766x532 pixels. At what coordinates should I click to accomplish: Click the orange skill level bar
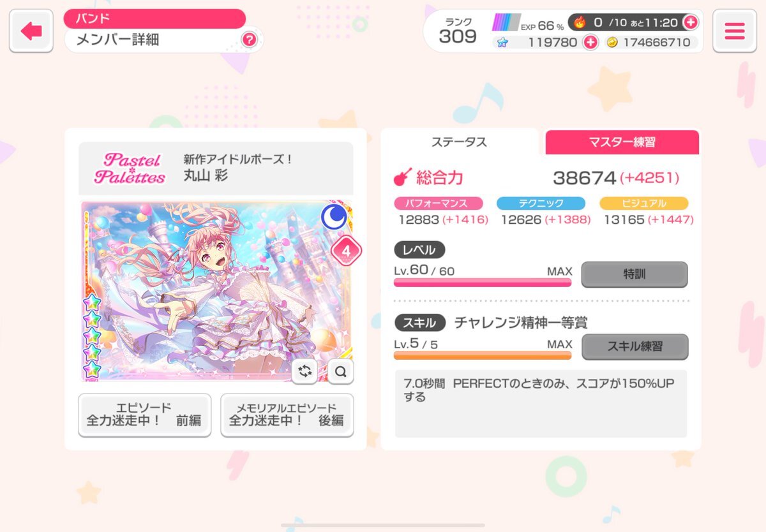483,355
